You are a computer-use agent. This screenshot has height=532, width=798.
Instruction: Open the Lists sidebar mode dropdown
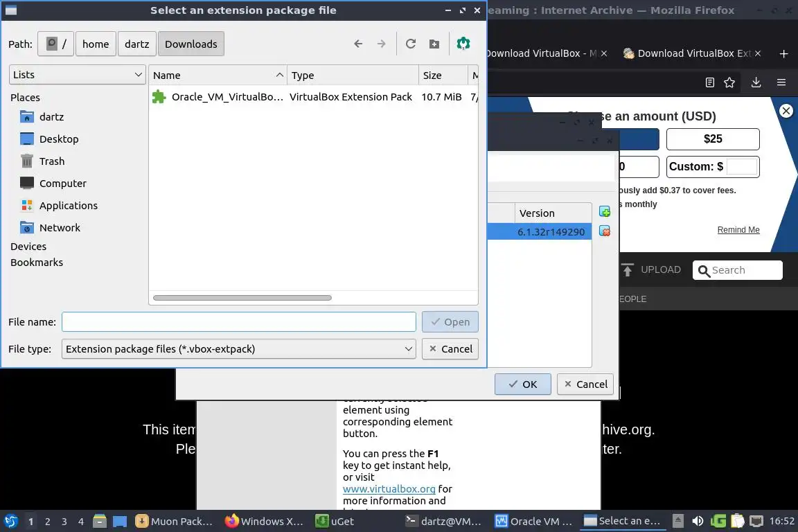click(x=78, y=75)
